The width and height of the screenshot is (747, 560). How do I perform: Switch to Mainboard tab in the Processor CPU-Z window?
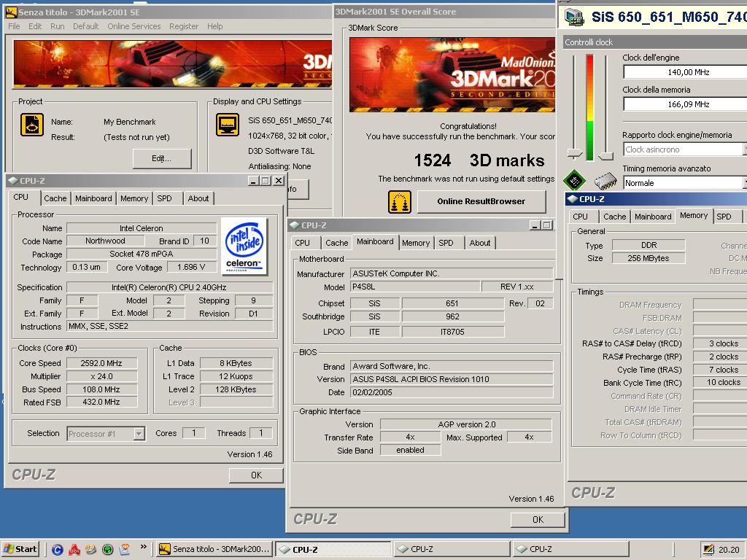point(93,198)
